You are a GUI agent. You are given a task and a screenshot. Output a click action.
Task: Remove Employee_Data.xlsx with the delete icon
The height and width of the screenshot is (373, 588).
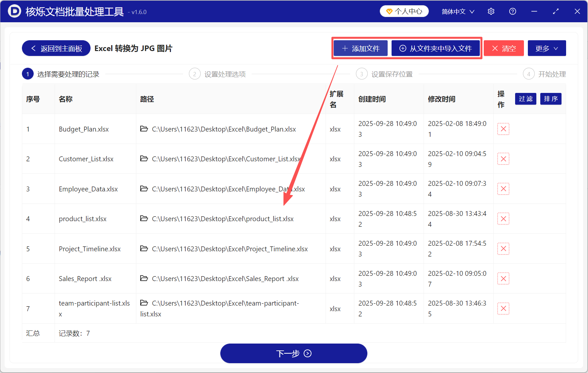(503, 189)
